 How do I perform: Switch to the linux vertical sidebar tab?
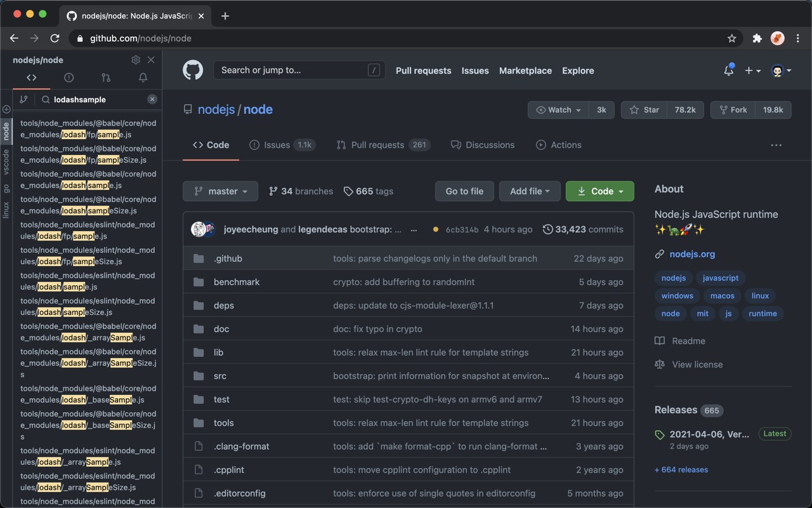6,210
